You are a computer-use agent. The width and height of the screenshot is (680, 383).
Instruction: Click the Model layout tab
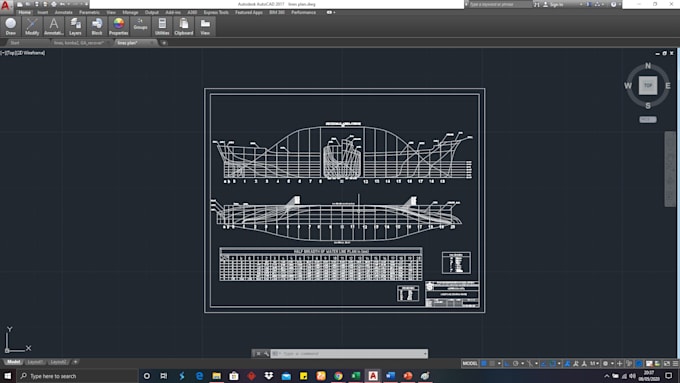point(13,362)
